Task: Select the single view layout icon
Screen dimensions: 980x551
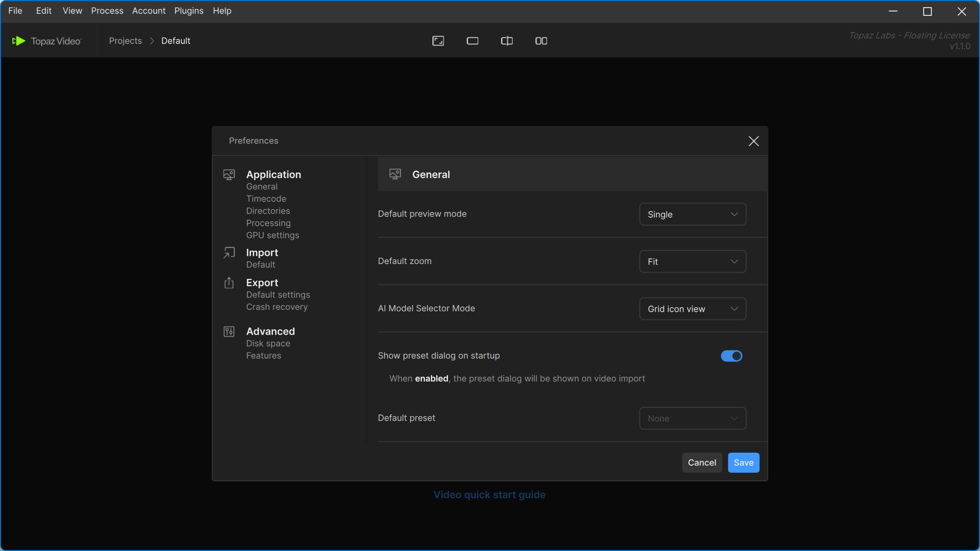Action: tap(472, 41)
